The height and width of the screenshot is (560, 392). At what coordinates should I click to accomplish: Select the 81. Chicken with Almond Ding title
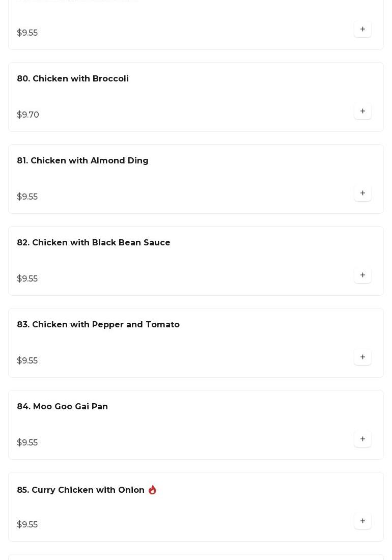(82, 161)
